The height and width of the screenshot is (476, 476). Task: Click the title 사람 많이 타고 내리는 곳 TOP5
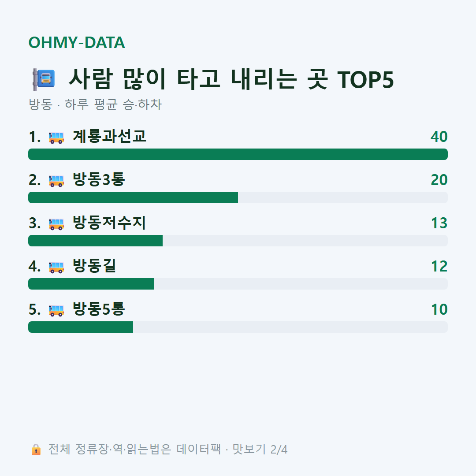click(231, 79)
